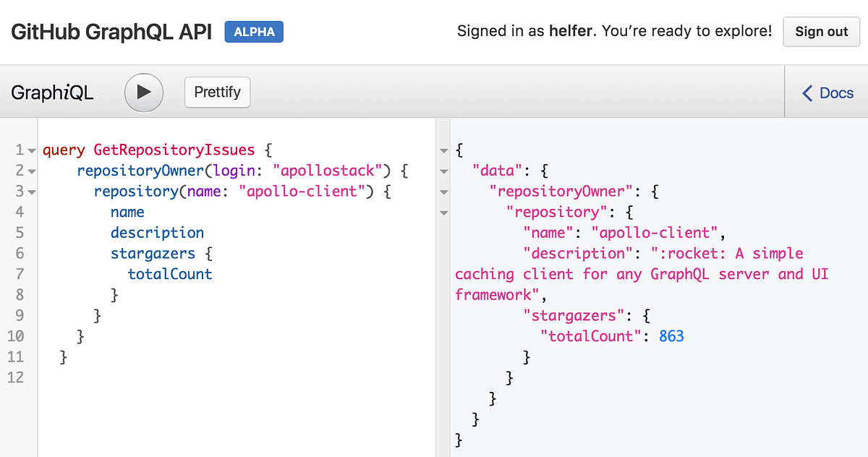
Task: Click the 863 totalCount value in the response
Action: click(x=671, y=336)
